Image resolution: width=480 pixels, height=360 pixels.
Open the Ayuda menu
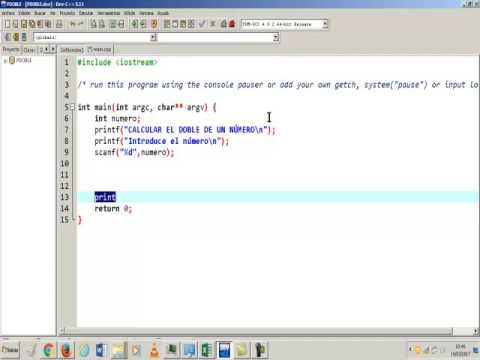pos(163,13)
